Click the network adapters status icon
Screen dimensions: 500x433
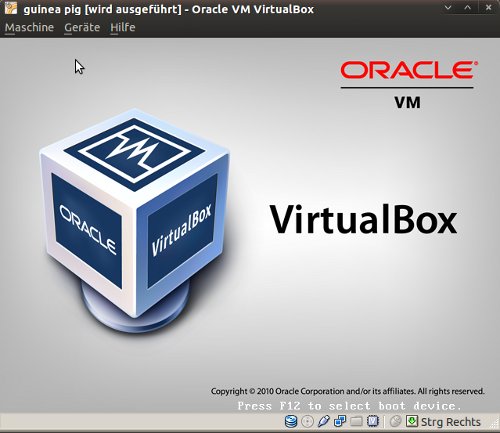coord(340,421)
